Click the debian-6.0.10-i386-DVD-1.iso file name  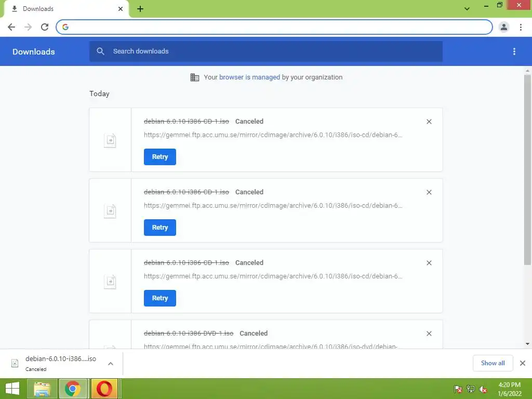[x=189, y=333]
